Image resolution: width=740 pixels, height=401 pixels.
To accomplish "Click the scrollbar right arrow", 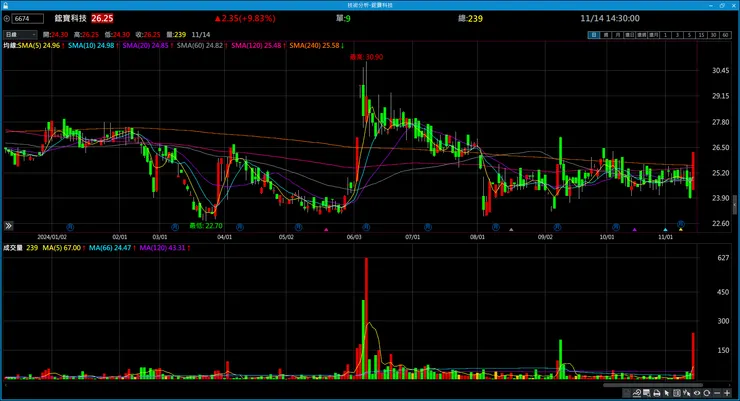I will click(x=730, y=385).
